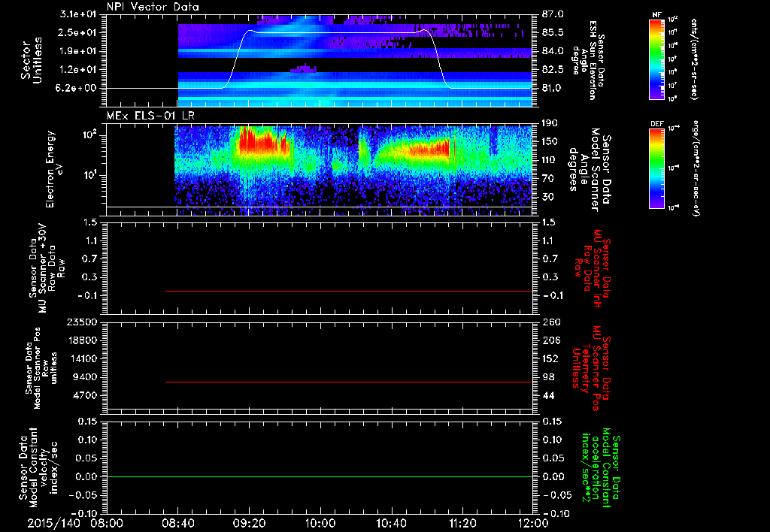Click the "98" telemetry axis value
The height and width of the screenshot is (532, 770).
pyautogui.click(x=547, y=377)
